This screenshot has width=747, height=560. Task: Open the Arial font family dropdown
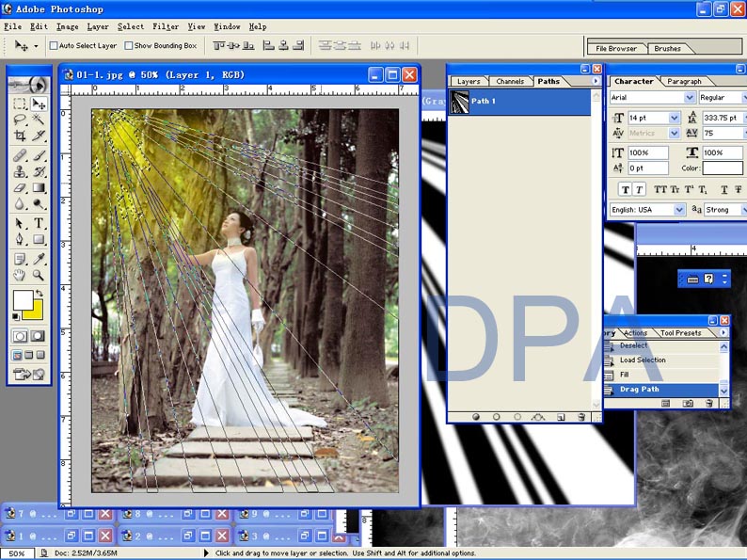tap(690, 98)
